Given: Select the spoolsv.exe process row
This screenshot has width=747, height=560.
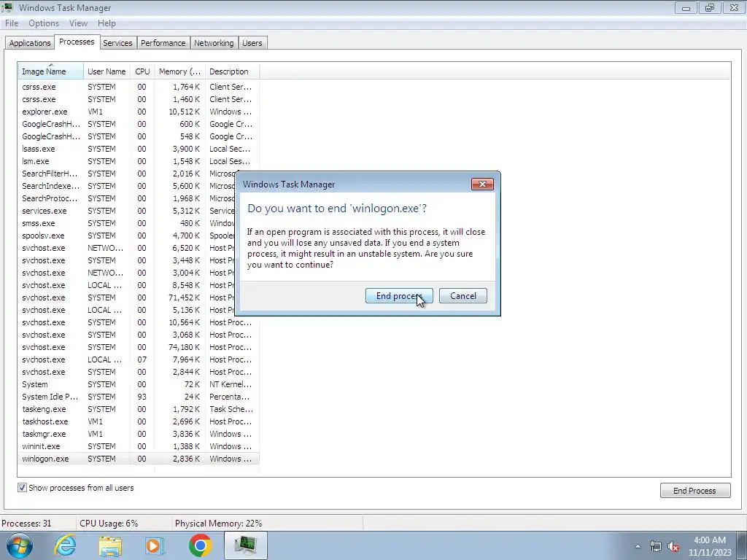Looking at the screenshot, I should click(x=127, y=236).
